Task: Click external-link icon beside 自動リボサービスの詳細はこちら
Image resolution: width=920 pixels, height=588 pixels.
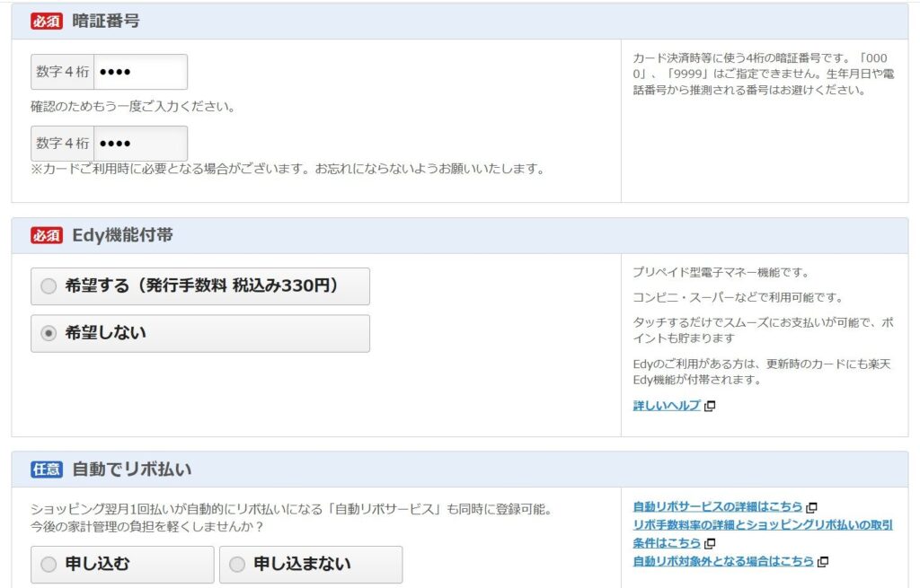Action: [x=812, y=507]
